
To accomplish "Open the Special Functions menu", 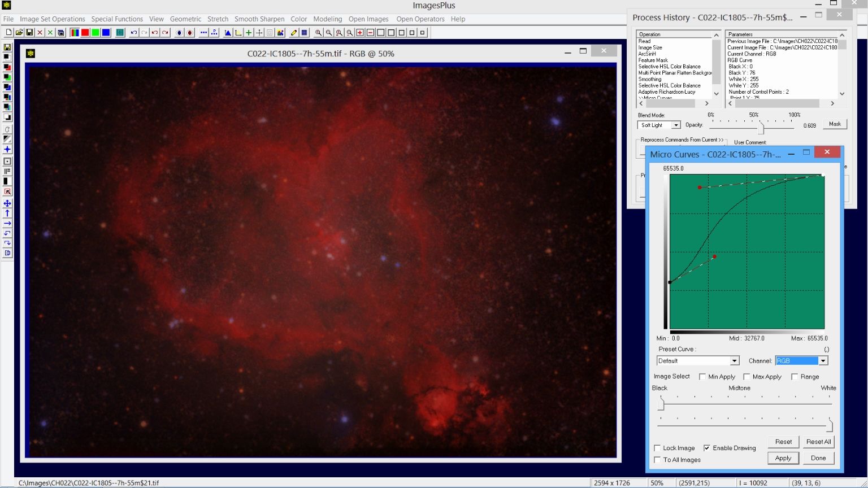I will [117, 19].
